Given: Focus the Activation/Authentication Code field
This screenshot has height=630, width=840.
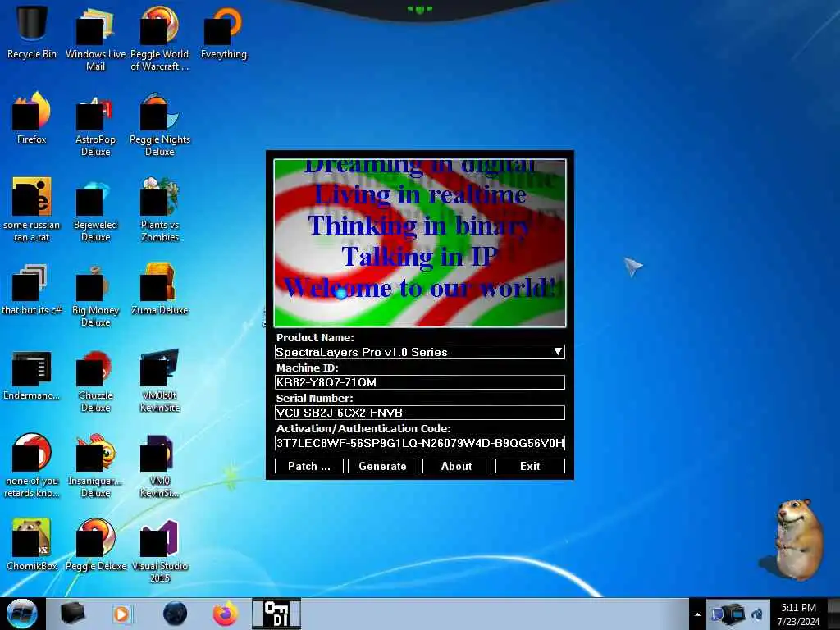Looking at the screenshot, I should 419,443.
